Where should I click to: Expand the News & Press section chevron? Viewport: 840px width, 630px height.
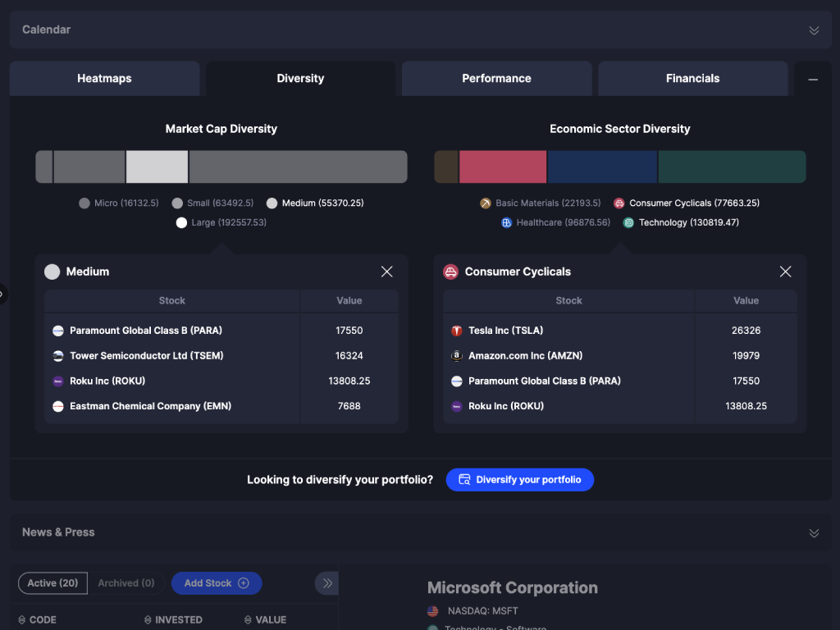(x=814, y=532)
